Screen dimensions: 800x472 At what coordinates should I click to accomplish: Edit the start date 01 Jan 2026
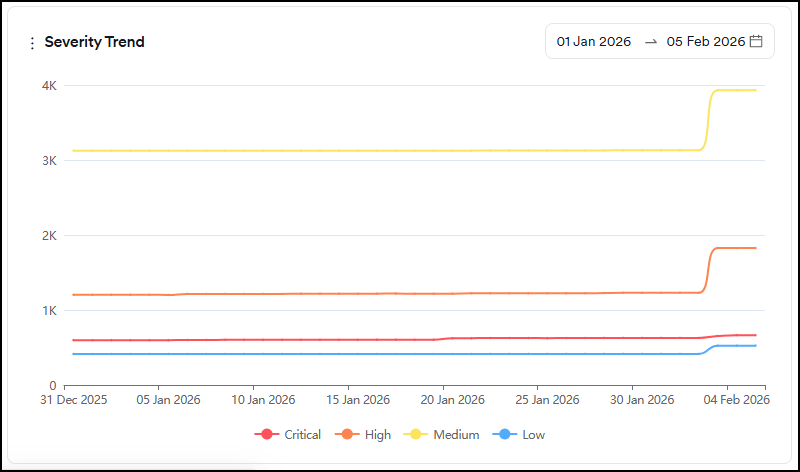(x=594, y=42)
